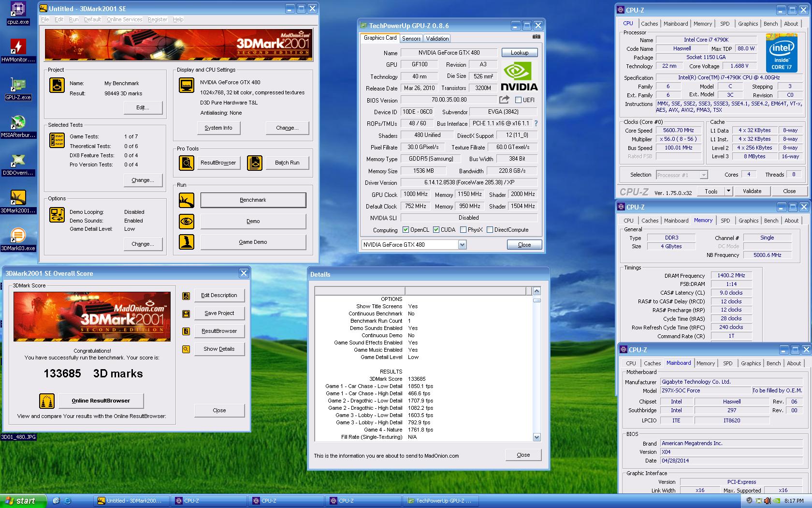The width and height of the screenshot is (812, 508).
Task: Click the Options demo settings icon
Action: [57, 214]
